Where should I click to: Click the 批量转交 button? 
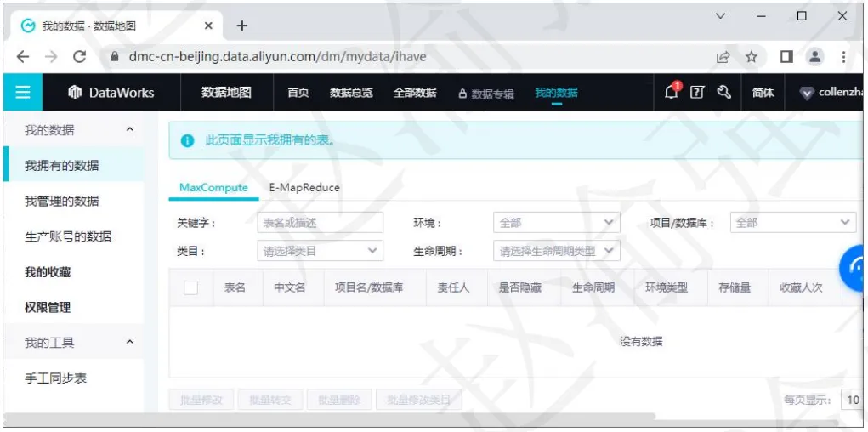tap(270, 400)
